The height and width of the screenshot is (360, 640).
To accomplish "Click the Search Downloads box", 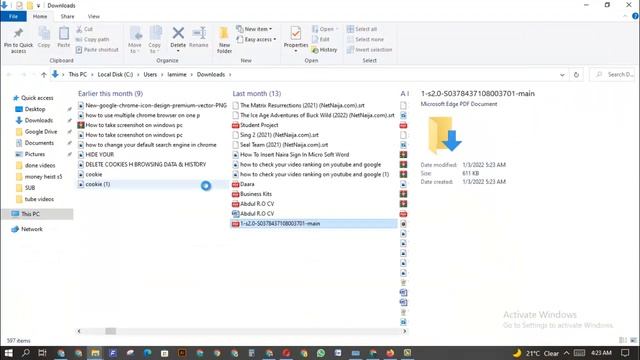I will (613, 75).
